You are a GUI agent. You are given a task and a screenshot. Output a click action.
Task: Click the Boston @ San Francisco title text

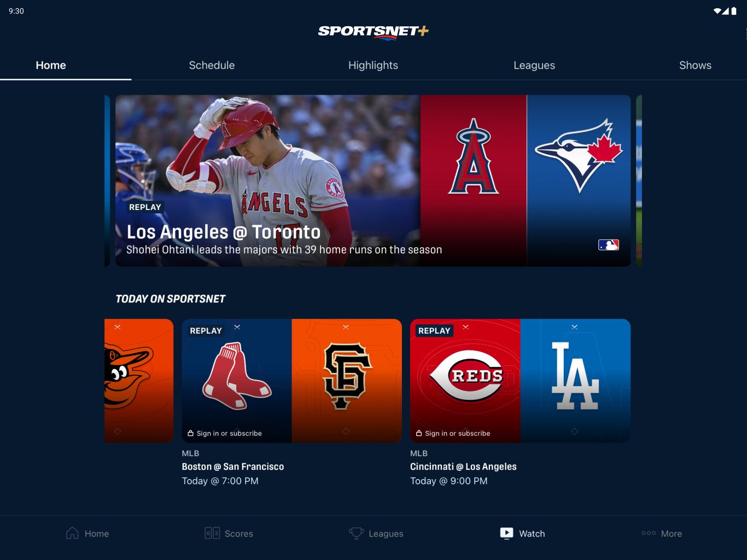coord(233,466)
